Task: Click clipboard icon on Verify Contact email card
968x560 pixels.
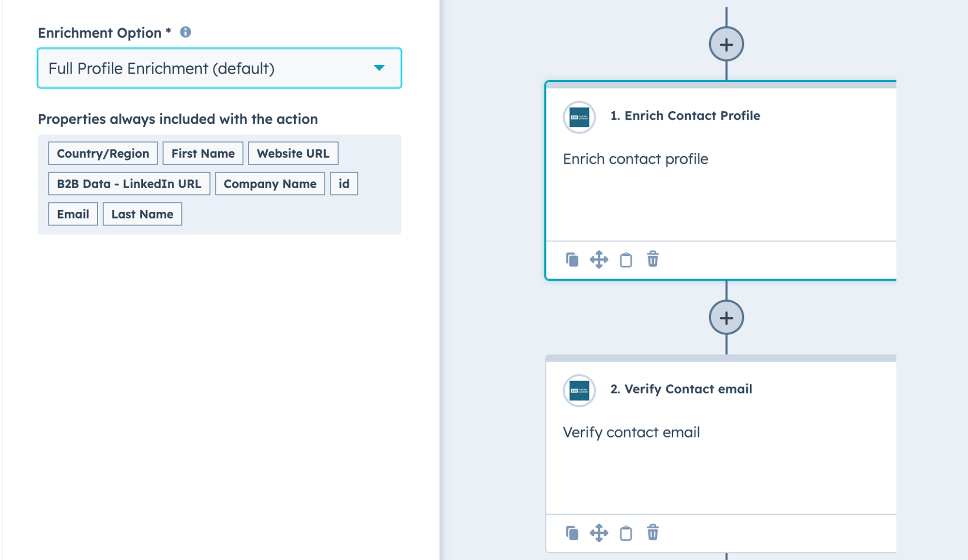Action: pos(626,533)
